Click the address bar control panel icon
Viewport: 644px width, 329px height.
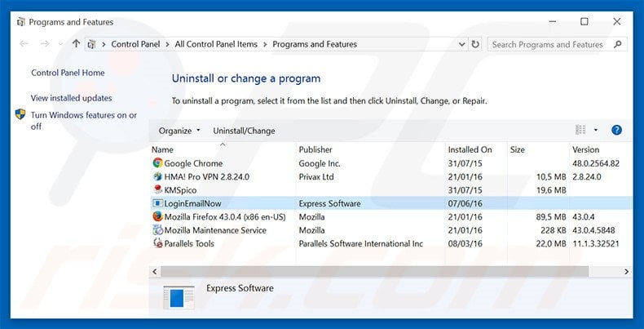click(91, 44)
